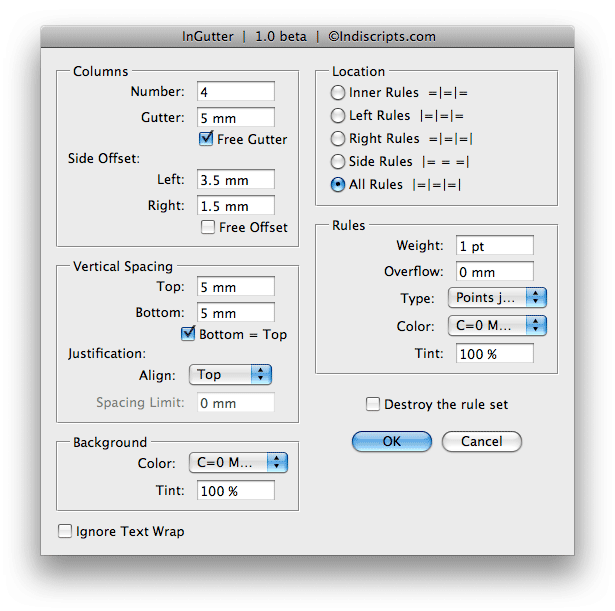The width and height of the screenshot is (615, 611).
Task: Toggle the Bottom = Top checkbox
Action: point(188,334)
